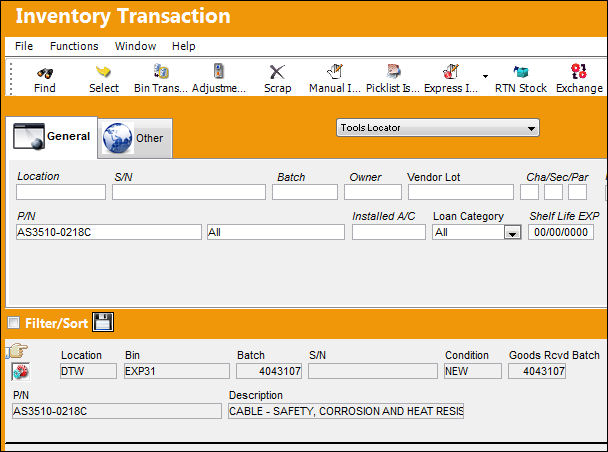Expand the Loan Category dropdown arrow
Screen dimensions: 608x452
[x=512, y=233]
